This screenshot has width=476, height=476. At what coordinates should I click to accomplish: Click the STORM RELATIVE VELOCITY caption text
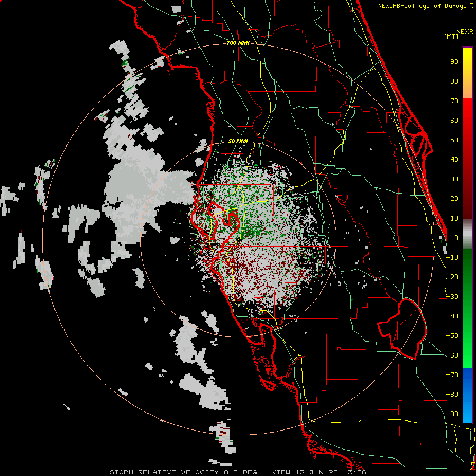pos(164,472)
